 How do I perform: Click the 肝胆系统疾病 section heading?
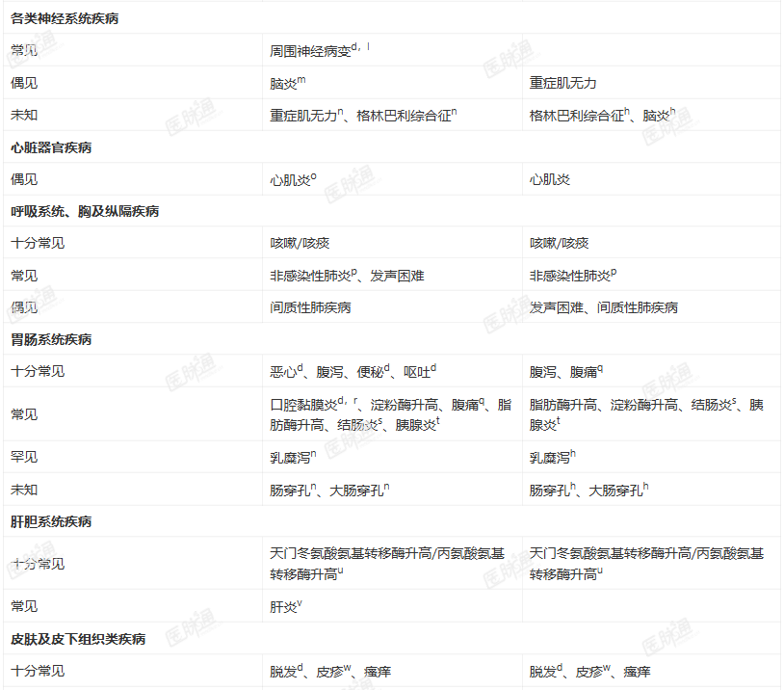coord(51,521)
